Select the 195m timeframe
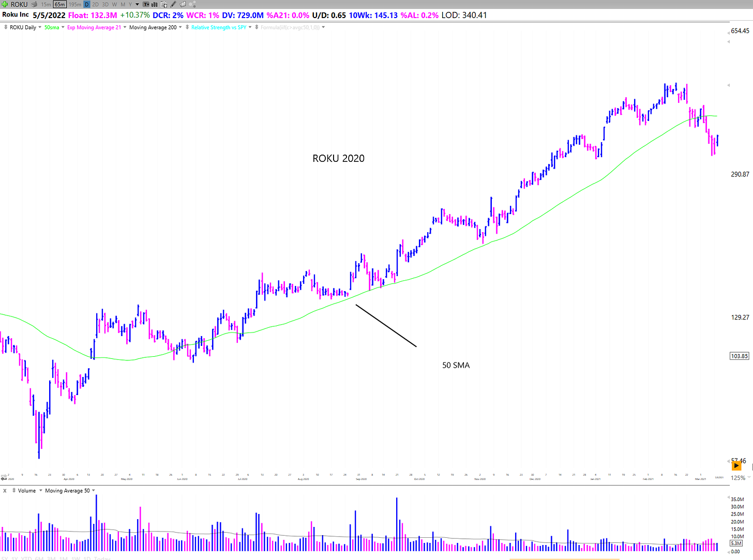The image size is (753, 560). pyautogui.click(x=75, y=4)
